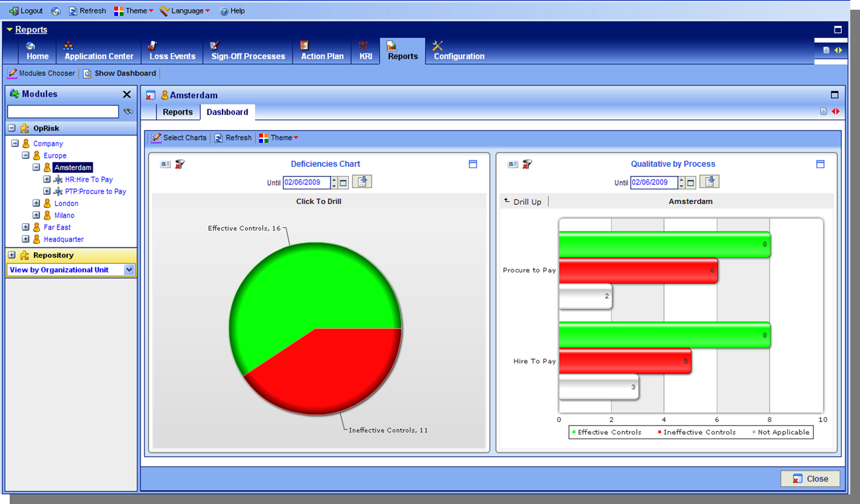
Task: Open the Configuration tab
Action: (459, 52)
